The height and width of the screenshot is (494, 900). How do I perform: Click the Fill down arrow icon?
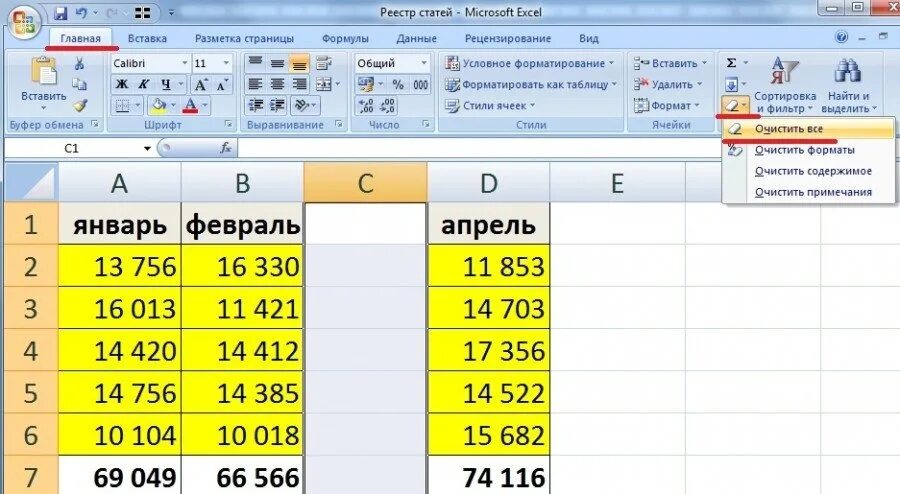[731, 85]
